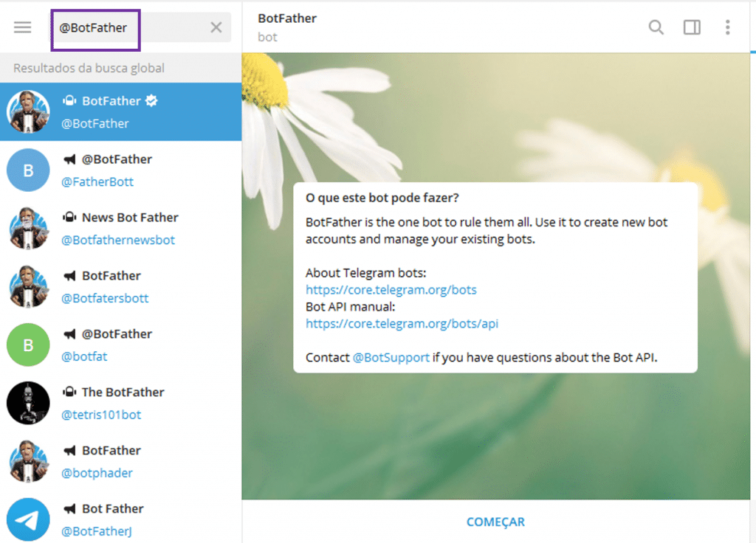Screen dimensions: 756x543
Task: Click the BotFather title in chat header
Action: click(x=287, y=18)
